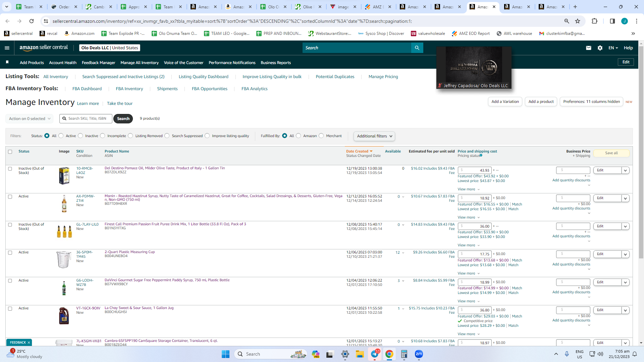Open the messages envelope icon

click(x=588, y=48)
